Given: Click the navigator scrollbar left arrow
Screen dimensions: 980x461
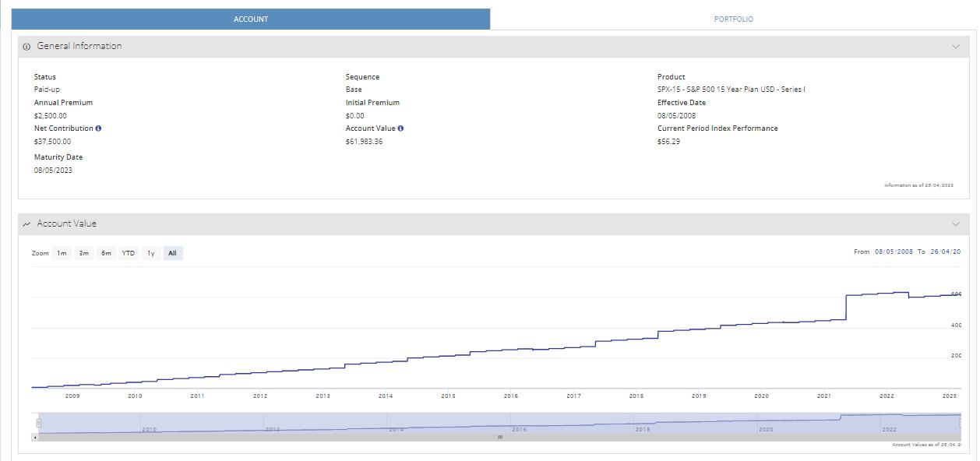Looking at the screenshot, I should coord(34,437).
